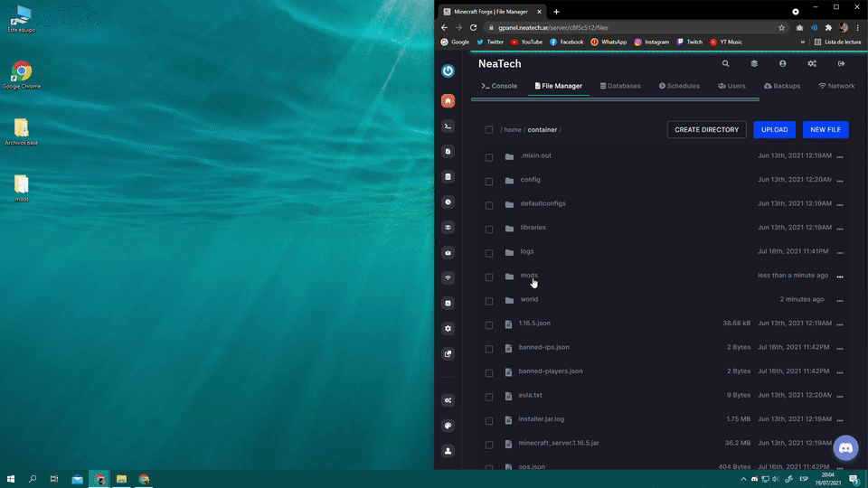Viewport: 868px width, 488px height.
Task: Open File Explorer from the taskbar
Action: pos(121,479)
